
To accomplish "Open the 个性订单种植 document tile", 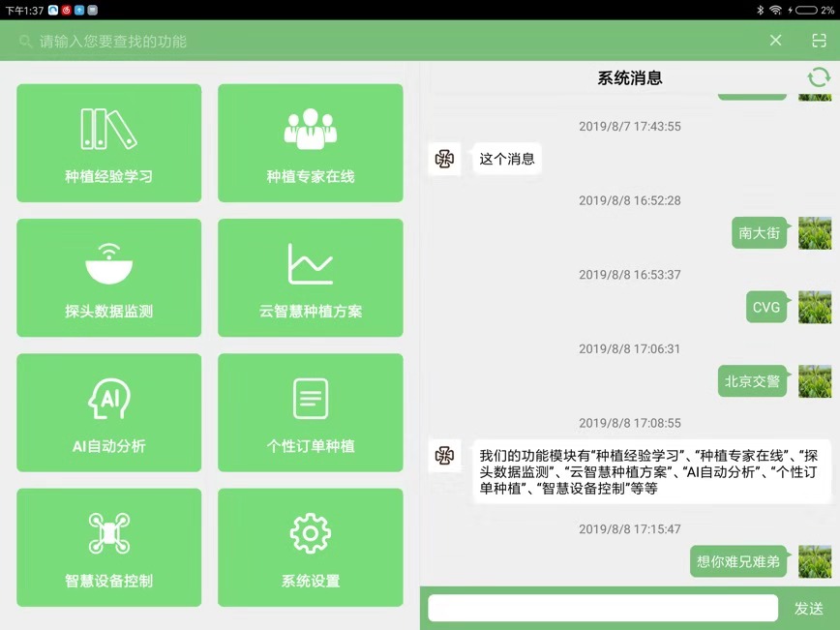I will tap(310, 412).
